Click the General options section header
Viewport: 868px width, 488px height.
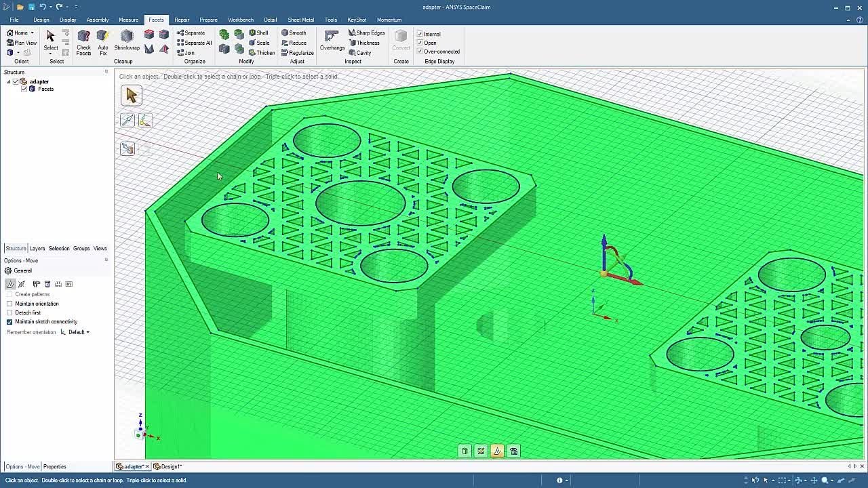18,270
